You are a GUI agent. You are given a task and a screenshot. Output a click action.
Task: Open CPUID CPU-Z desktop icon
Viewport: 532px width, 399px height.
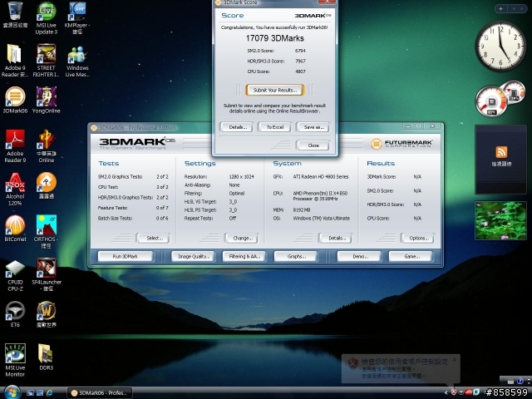15,275
